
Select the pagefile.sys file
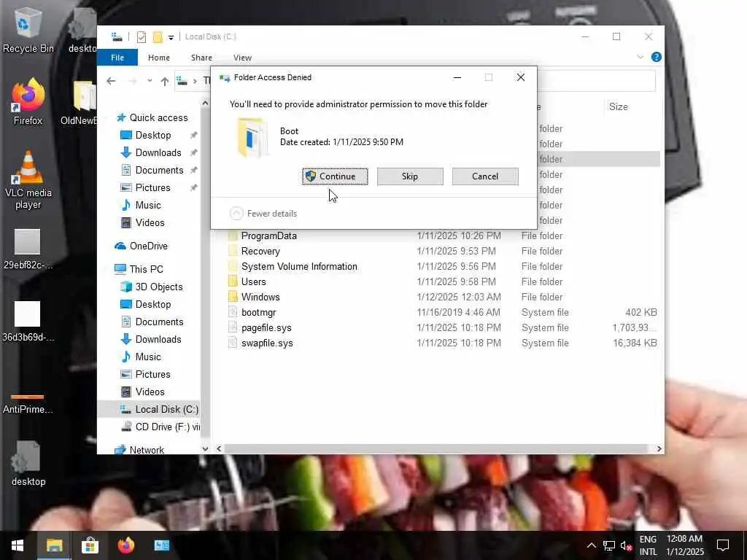click(441, 327)
